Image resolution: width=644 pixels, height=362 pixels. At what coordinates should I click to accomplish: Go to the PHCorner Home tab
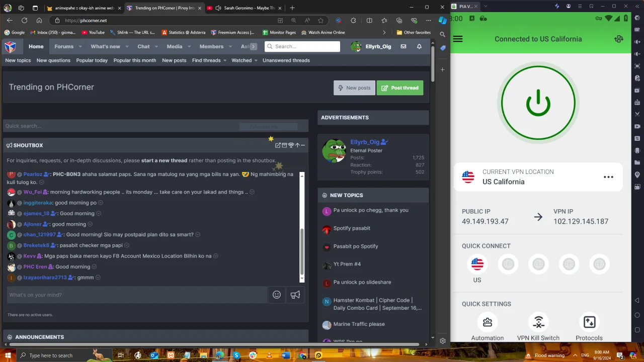pyautogui.click(x=36, y=46)
